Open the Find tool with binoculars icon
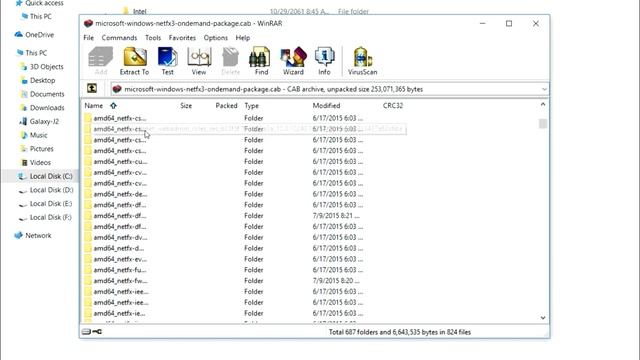 (261, 61)
